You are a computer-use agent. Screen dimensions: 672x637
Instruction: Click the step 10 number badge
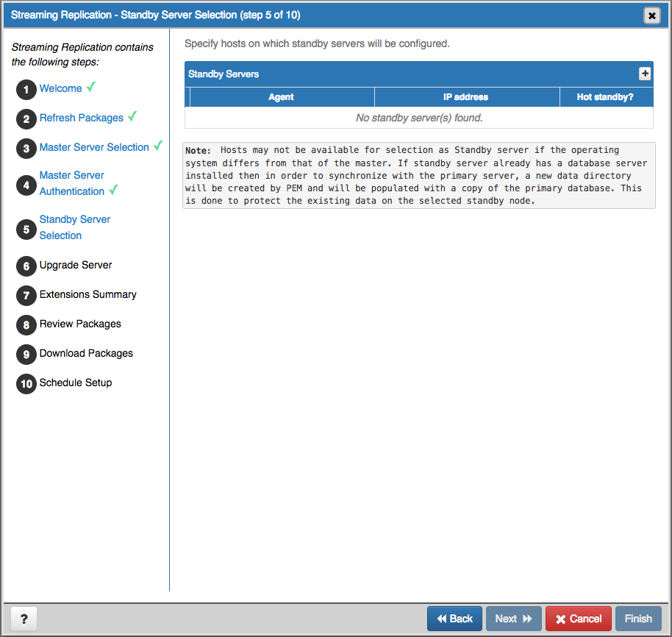pyautogui.click(x=26, y=384)
